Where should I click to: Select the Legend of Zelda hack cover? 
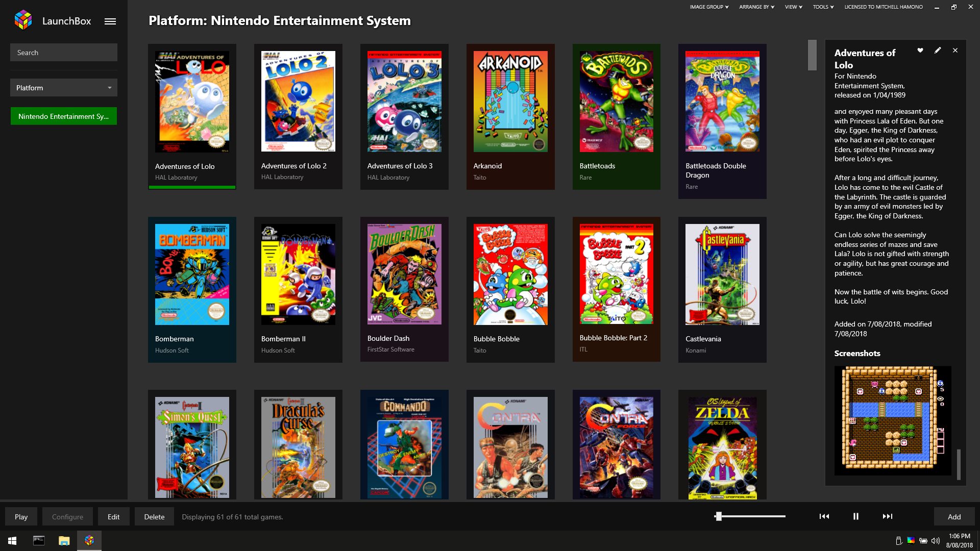pos(722,447)
